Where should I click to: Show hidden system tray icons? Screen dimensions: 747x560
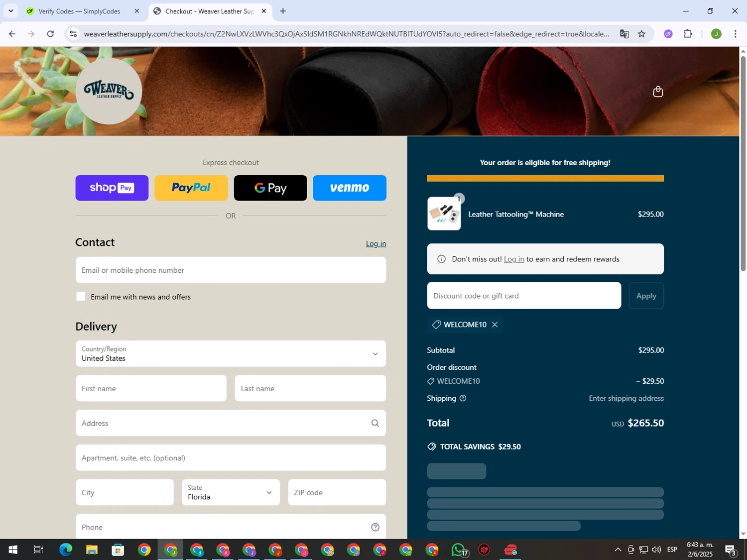618,550
